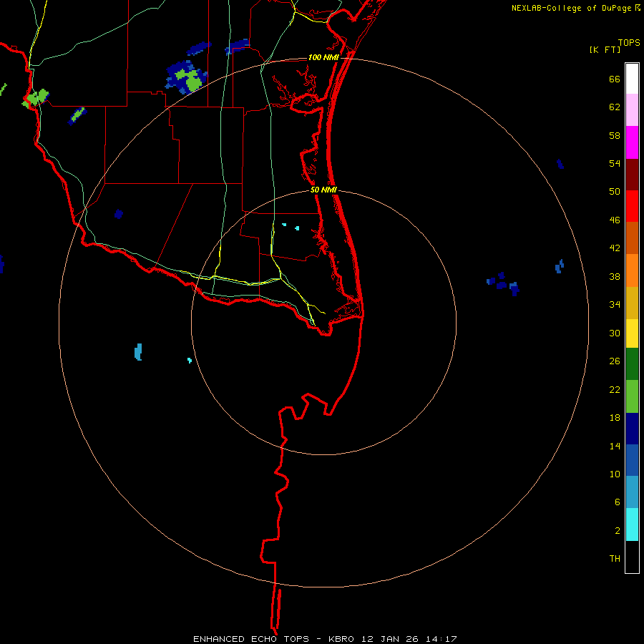Click the "6" legend value
Viewport: 644px width, 644px height.
pyautogui.click(x=618, y=502)
